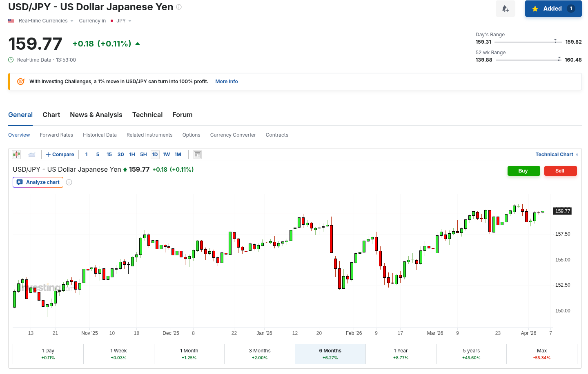Select the Max range
Image resolution: width=588 pixels, height=374 pixels.
(542, 354)
